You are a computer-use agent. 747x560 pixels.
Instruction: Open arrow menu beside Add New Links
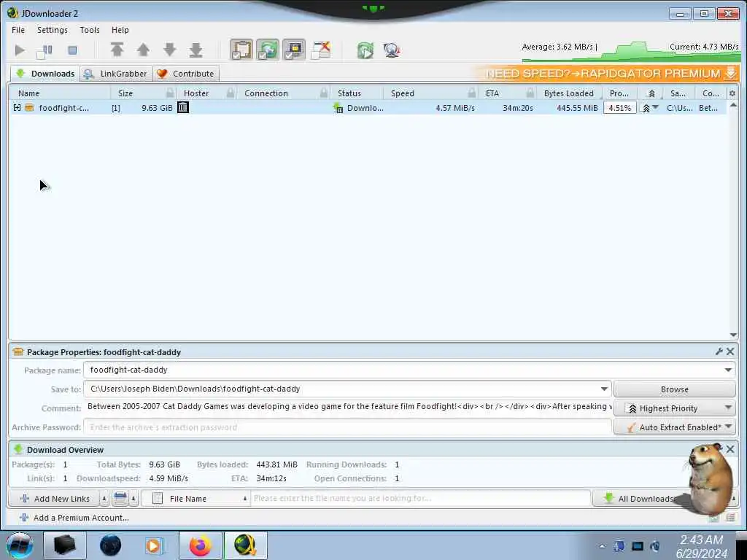pyautogui.click(x=104, y=499)
